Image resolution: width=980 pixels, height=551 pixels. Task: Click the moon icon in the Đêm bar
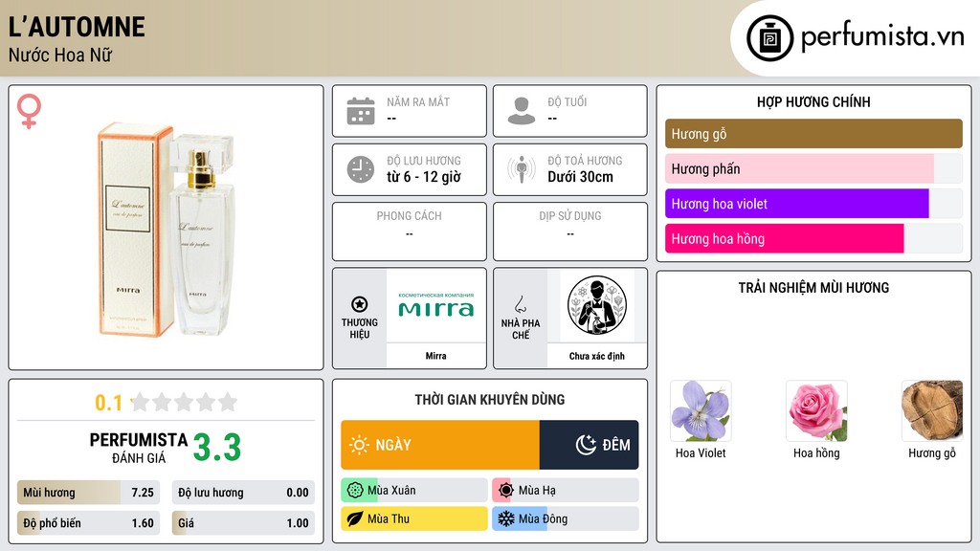coord(586,445)
